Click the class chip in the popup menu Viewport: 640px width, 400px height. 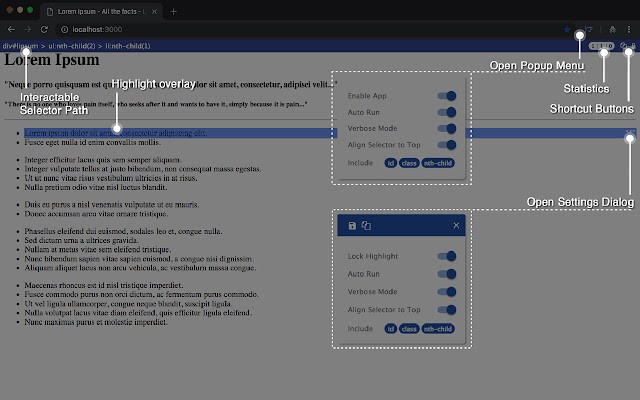tap(409, 163)
